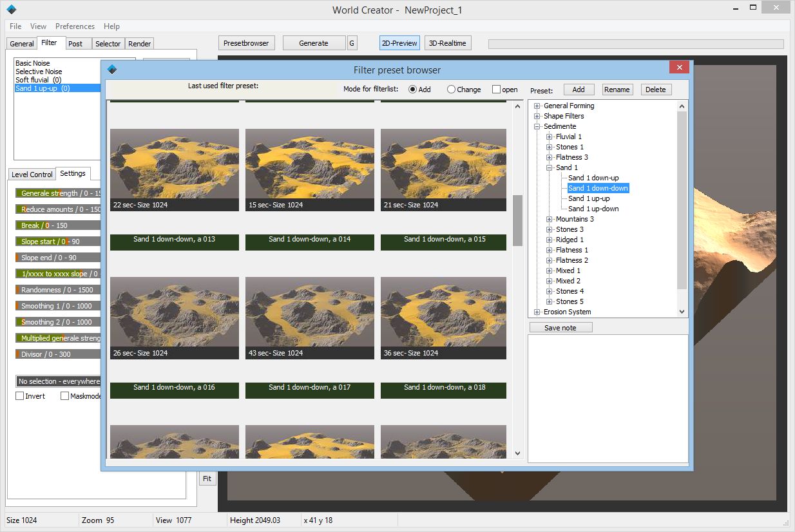Switch to the Post tab
The image size is (795, 532).
[x=77, y=43]
